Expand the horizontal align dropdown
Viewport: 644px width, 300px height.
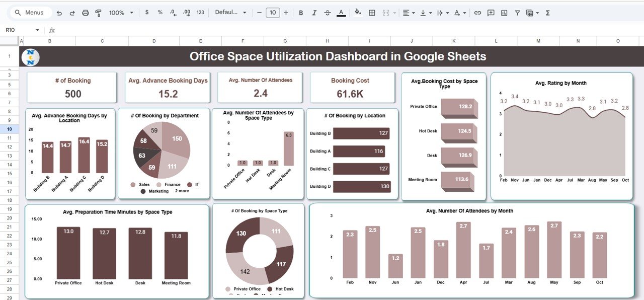(409, 13)
